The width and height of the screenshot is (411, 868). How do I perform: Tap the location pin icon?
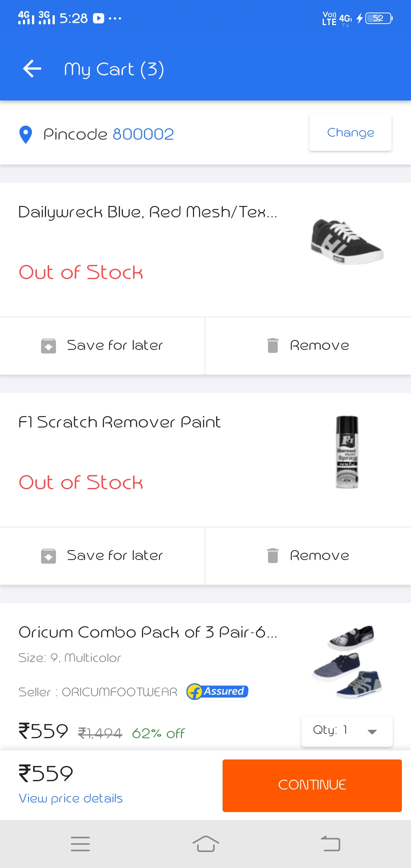tap(25, 134)
